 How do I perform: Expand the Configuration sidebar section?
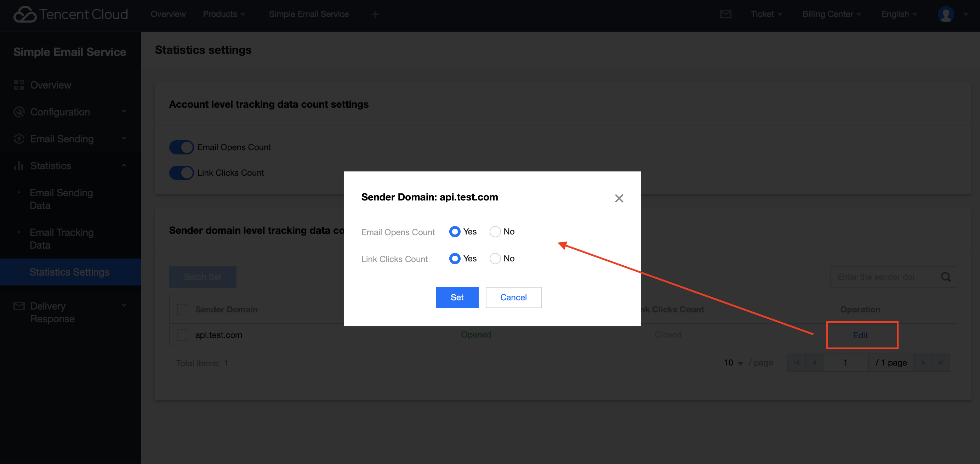tap(60, 112)
